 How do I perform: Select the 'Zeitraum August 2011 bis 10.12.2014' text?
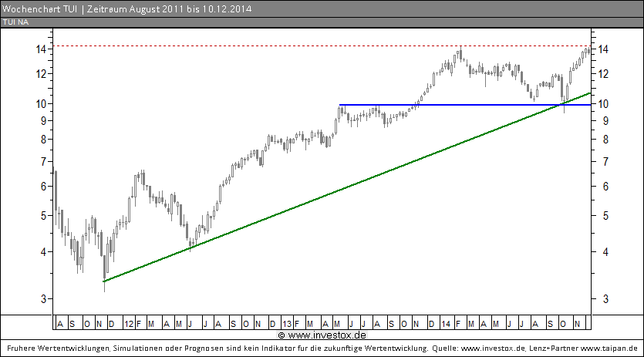[x=169, y=8]
